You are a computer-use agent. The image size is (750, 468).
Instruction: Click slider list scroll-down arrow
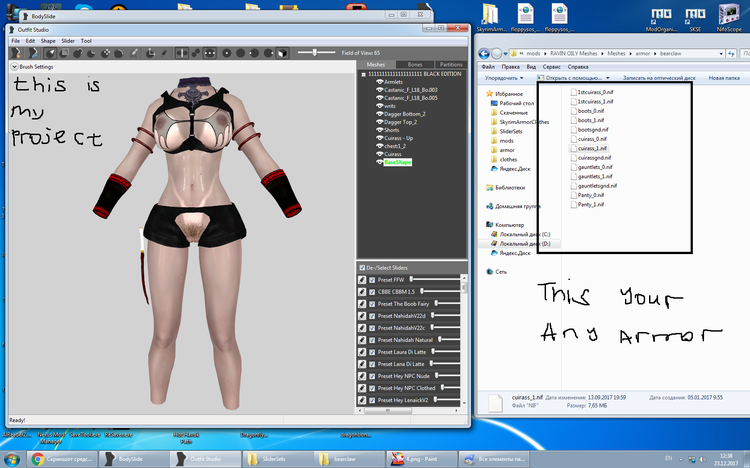[463, 404]
